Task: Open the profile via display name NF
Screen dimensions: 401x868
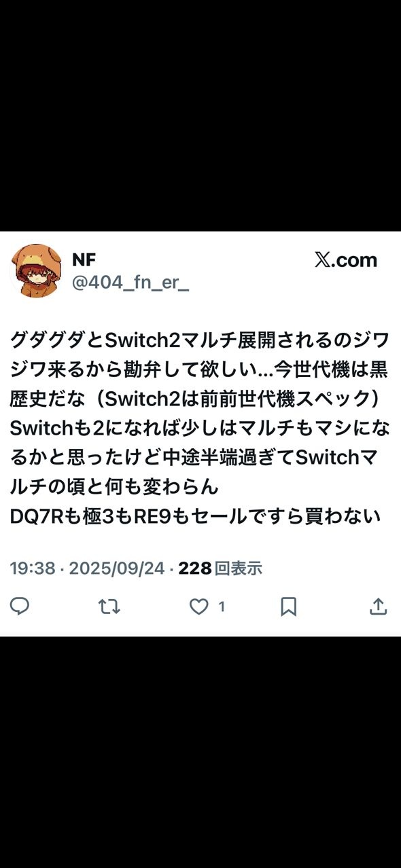Action: click(x=84, y=259)
